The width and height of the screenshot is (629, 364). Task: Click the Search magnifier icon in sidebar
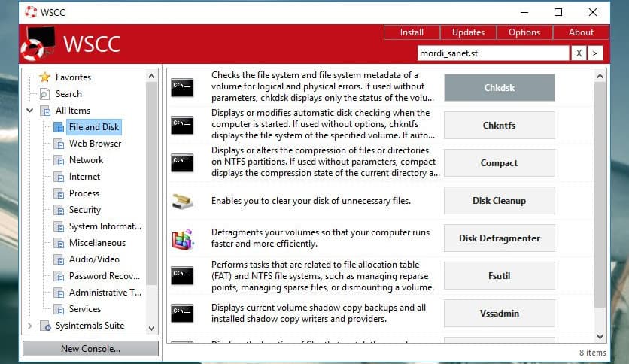coord(44,94)
